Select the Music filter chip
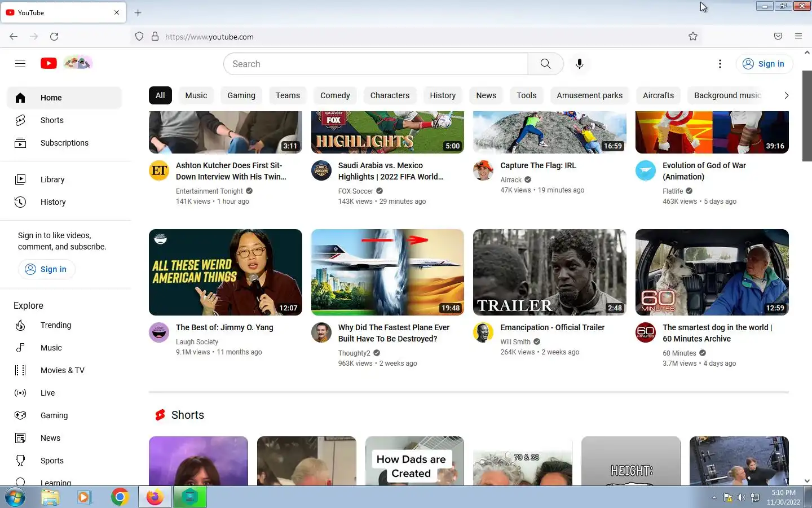 [196, 95]
